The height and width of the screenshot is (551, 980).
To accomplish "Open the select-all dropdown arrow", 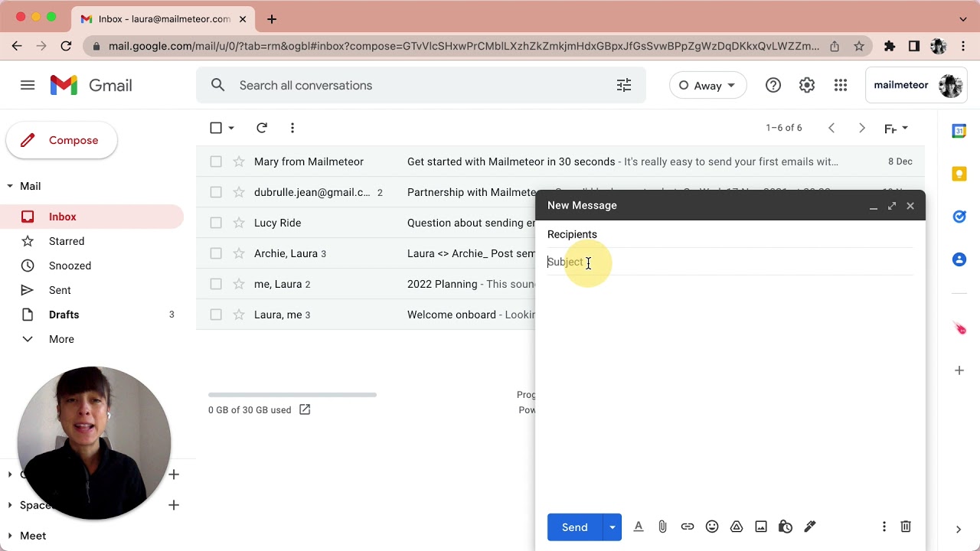I will tap(231, 128).
